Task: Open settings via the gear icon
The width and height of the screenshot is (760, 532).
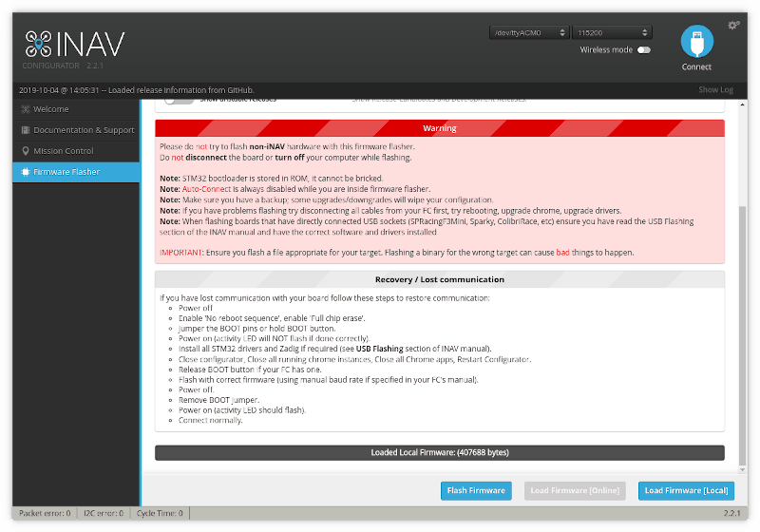Action: (733, 25)
